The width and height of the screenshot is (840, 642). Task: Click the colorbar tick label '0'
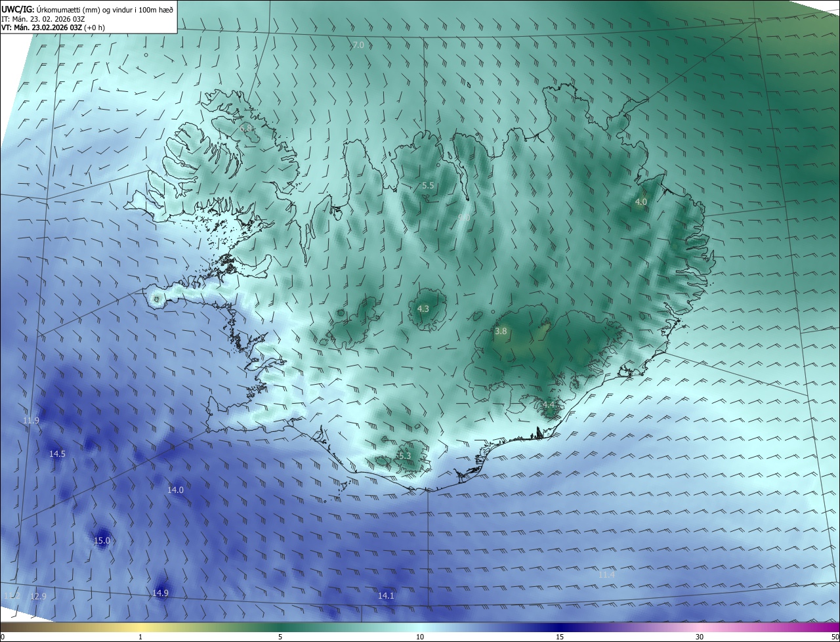(3, 637)
